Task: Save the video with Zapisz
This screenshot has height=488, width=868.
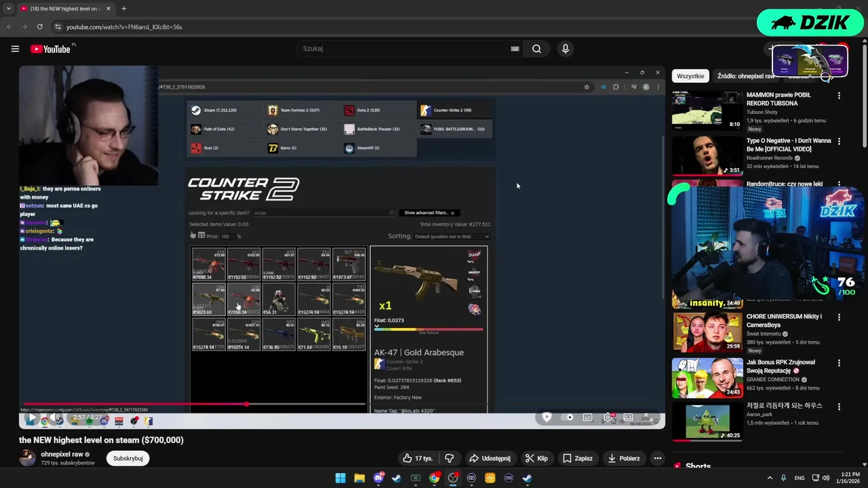Action: (578, 458)
